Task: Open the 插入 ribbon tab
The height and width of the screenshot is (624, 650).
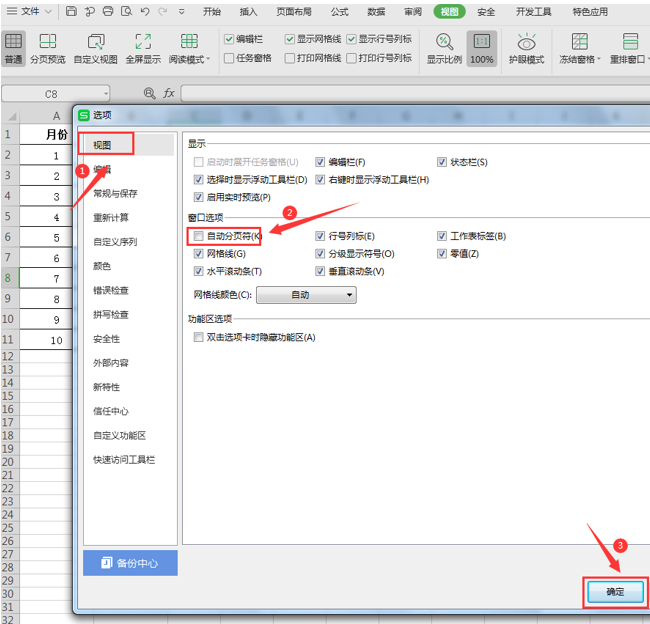Action: pyautogui.click(x=248, y=12)
